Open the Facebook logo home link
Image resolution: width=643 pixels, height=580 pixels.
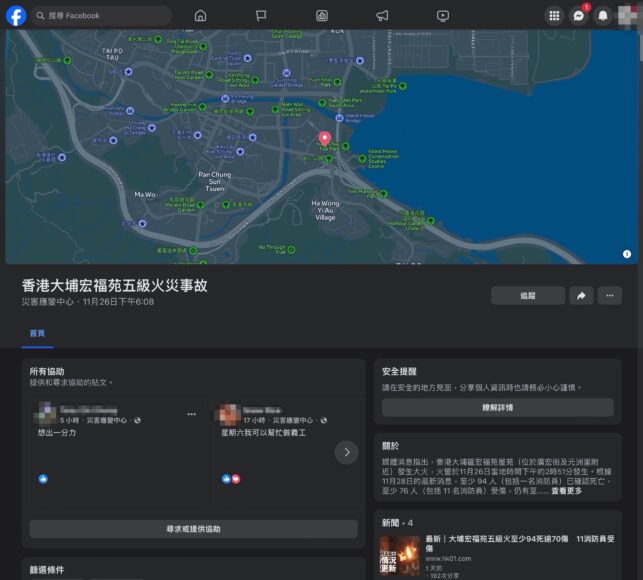pos(16,16)
